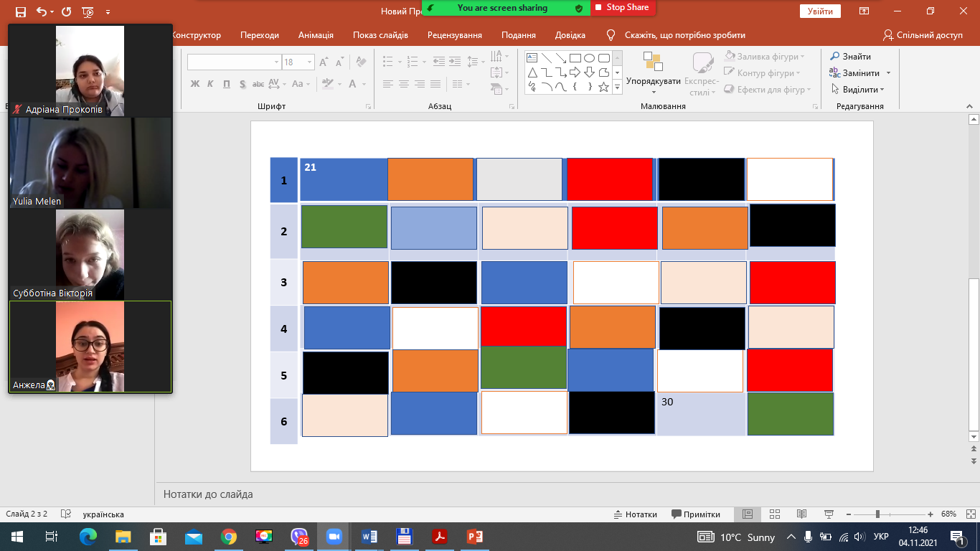Image resolution: width=980 pixels, height=551 pixels.
Task: Toggle Normal view button in status bar
Action: [747, 514]
